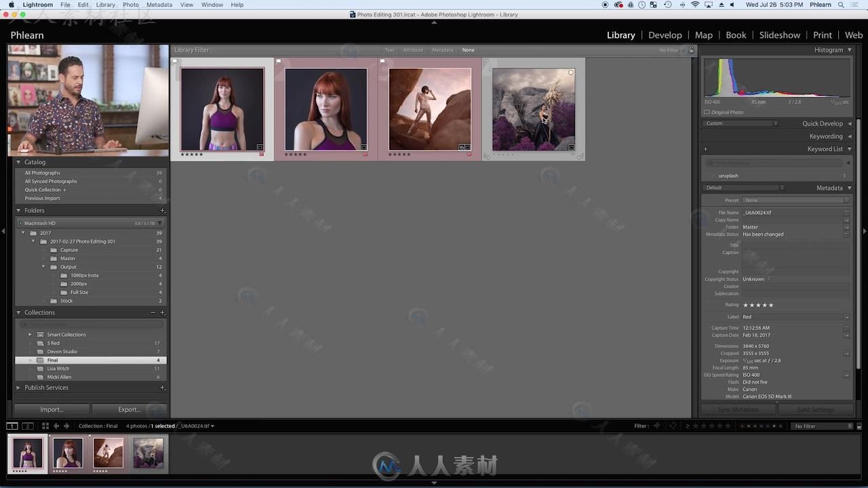Add a keyword with the Keyword List plus icon
The width and height of the screenshot is (868, 488).
point(705,149)
